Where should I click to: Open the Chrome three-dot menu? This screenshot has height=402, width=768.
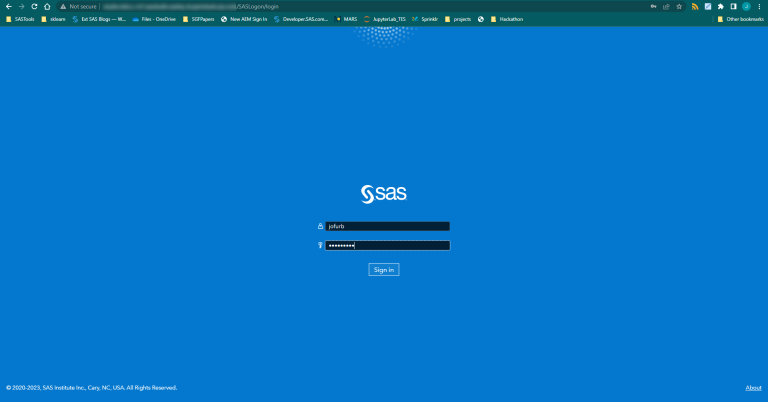click(x=759, y=6)
